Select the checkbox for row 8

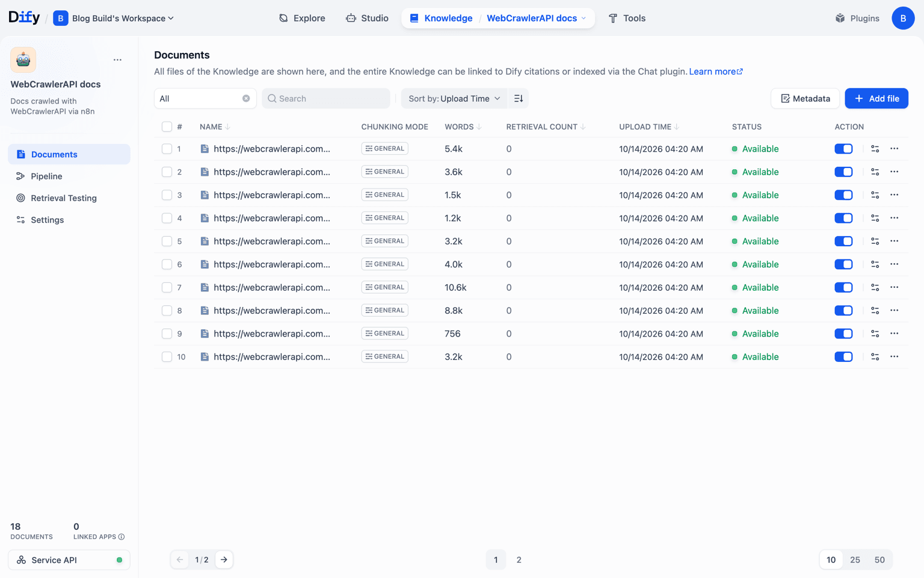[167, 311]
